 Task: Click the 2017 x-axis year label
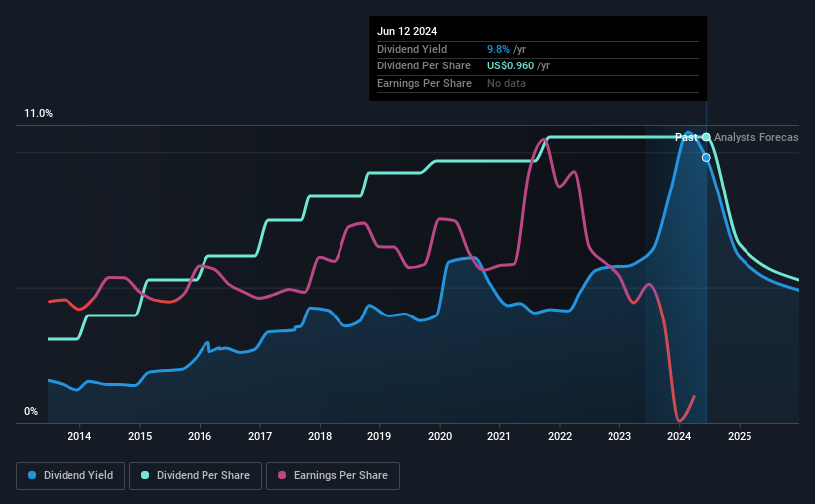(260, 436)
